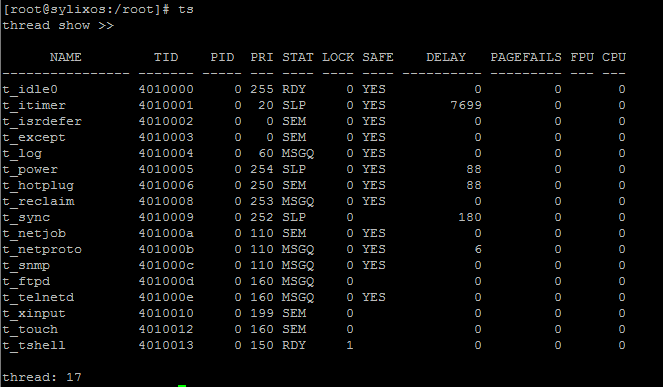Click the delay value 7699

[x=466, y=106]
